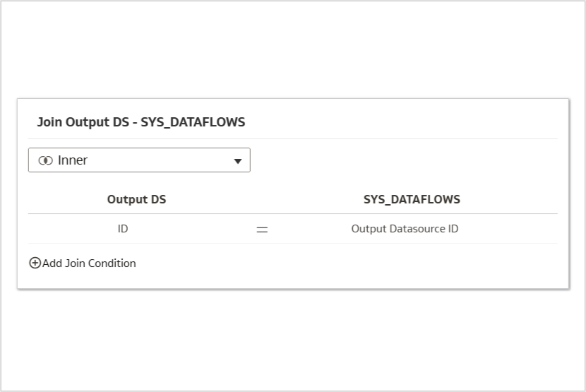This screenshot has width=586, height=392.
Task: Click the Output DS column header
Action: pos(136,199)
